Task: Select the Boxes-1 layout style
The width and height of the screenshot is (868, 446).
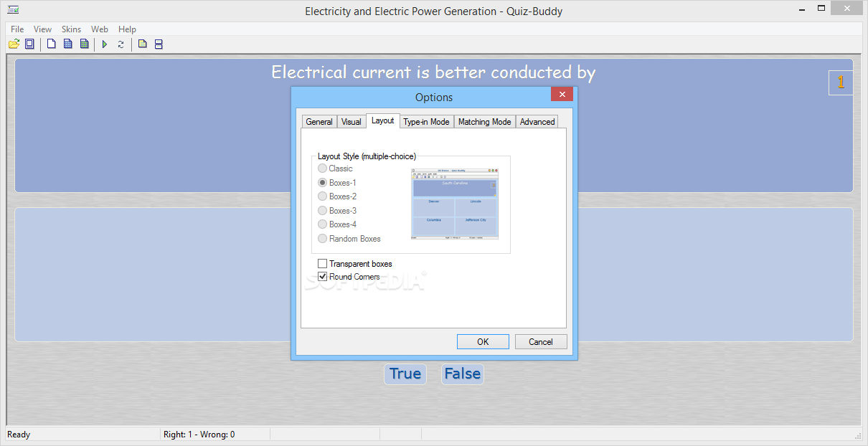Action: [337, 183]
